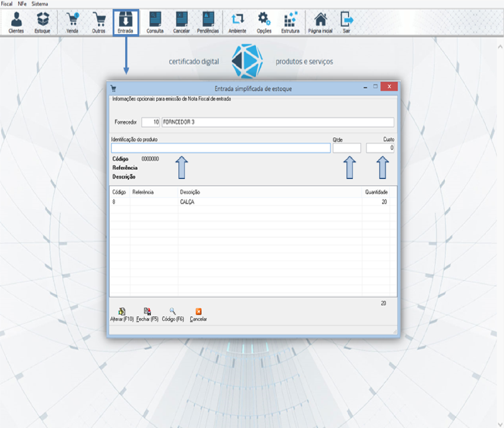Switch Ambiente via toolbar icon

tap(237, 22)
